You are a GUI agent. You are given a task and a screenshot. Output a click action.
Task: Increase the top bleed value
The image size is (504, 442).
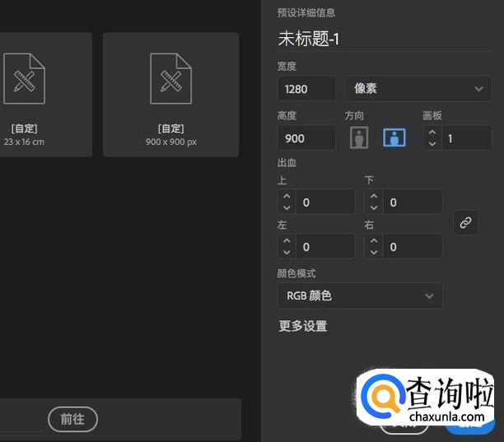click(x=287, y=196)
